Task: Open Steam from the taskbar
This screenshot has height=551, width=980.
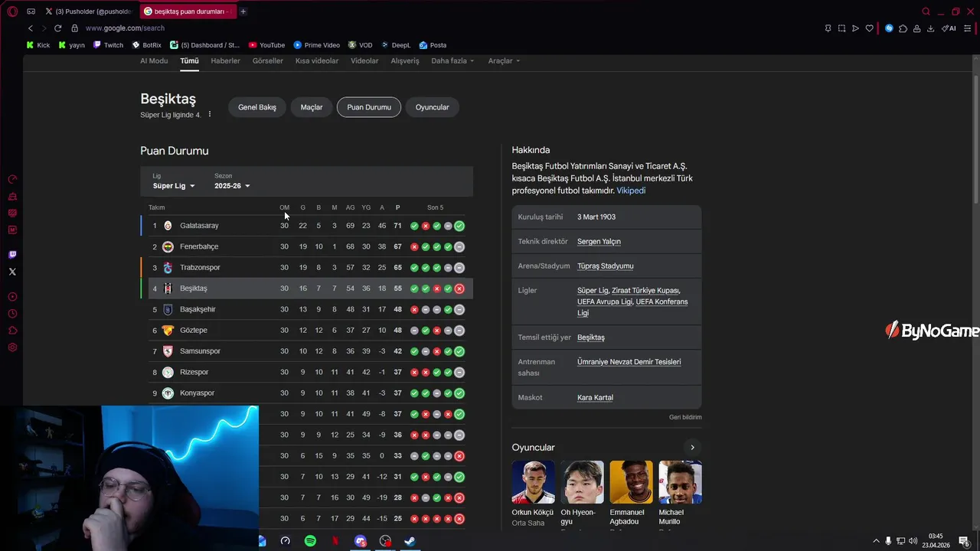Action: (x=410, y=541)
